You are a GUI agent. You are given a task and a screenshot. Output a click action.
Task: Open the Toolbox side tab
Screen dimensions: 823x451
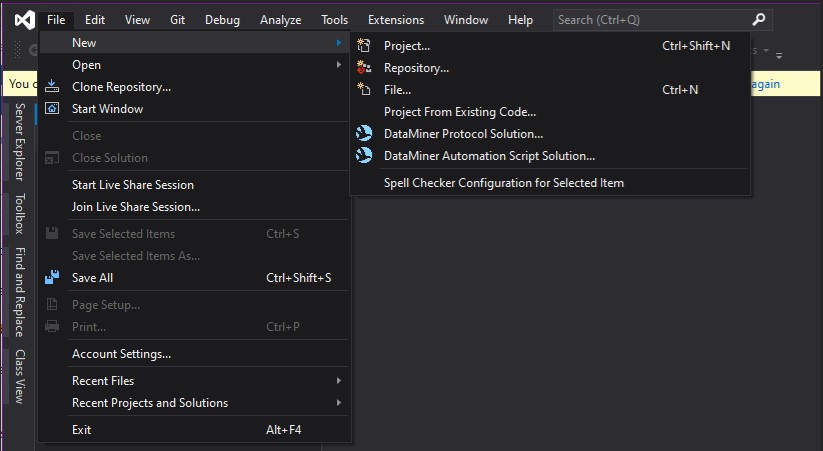point(19,213)
